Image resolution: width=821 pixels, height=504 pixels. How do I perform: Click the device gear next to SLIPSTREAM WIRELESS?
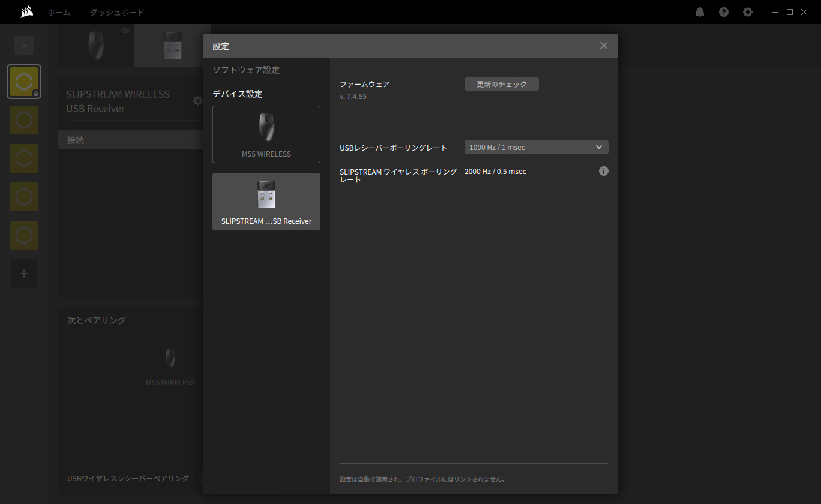pos(197,101)
